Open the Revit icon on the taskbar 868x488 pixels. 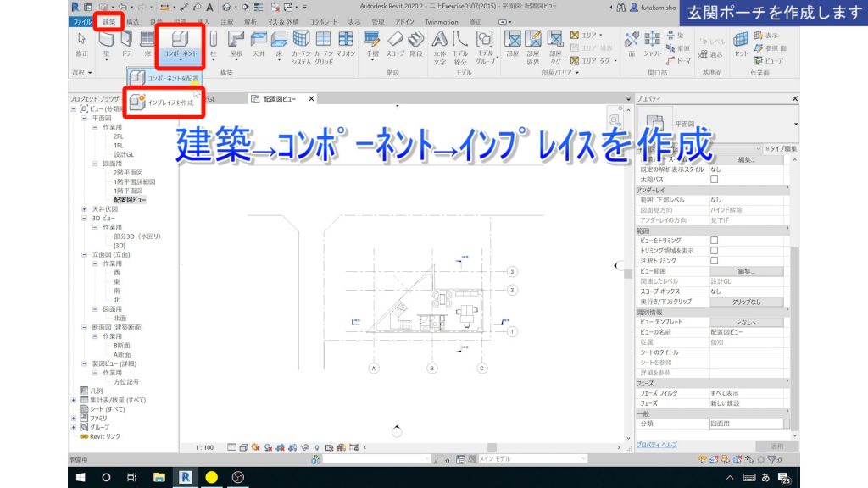pos(186,477)
